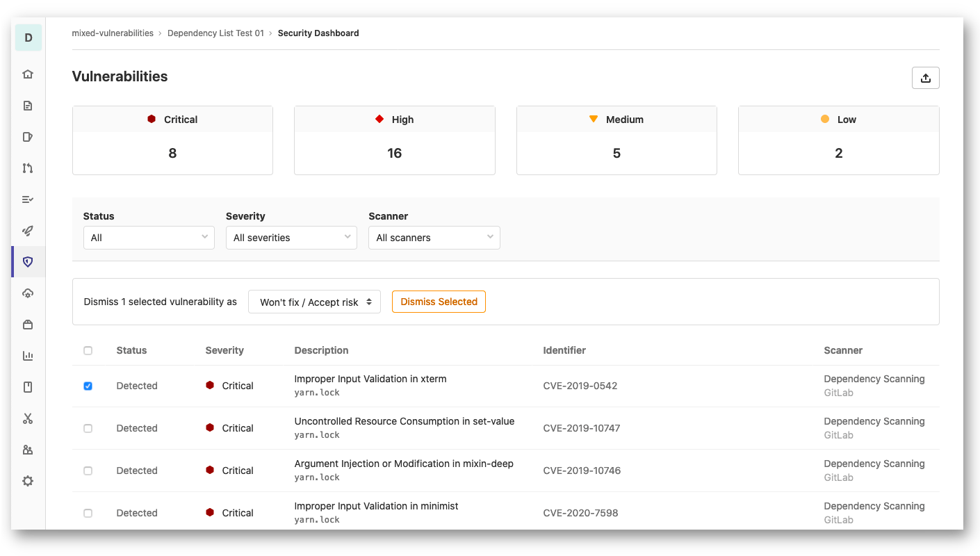The image size is (980, 556).
Task: Open the Settings gear icon
Action: coord(28,481)
